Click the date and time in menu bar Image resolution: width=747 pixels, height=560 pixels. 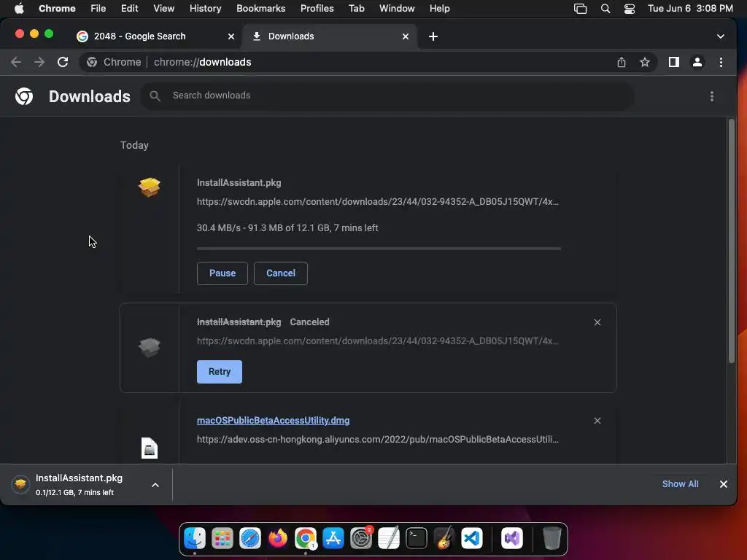[x=690, y=9]
